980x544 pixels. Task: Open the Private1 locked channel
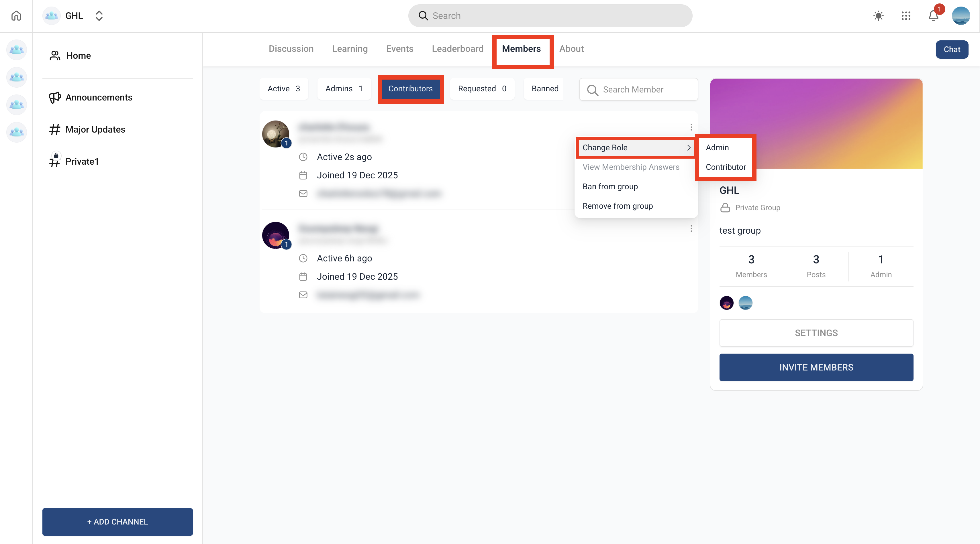(82, 161)
